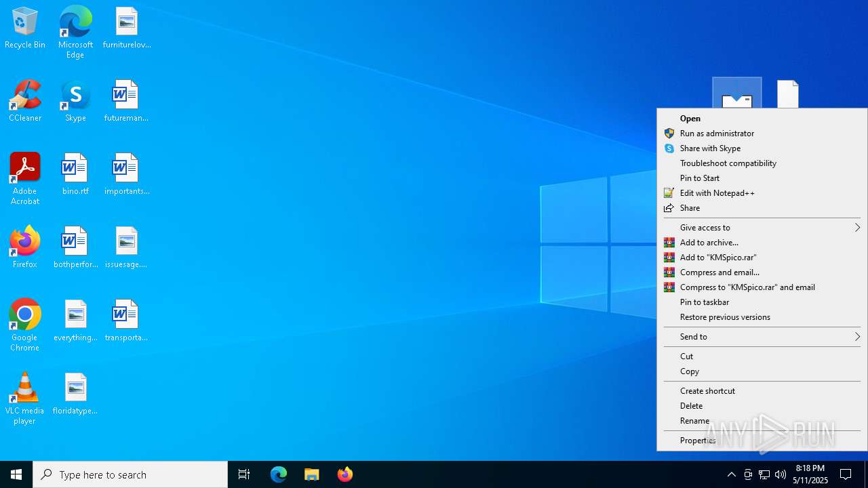Expand the Send to submenu
Image resolution: width=868 pixels, height=488 pixels.
point(762,337)
